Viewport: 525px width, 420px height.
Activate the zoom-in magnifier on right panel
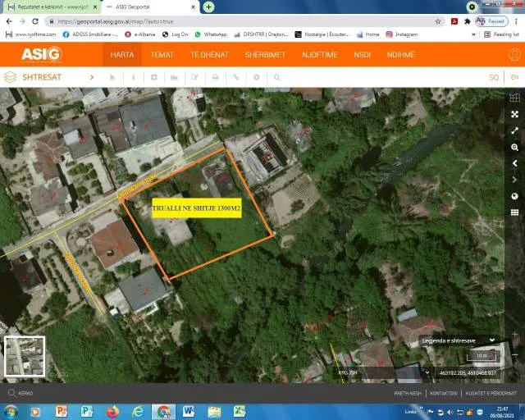514,147
